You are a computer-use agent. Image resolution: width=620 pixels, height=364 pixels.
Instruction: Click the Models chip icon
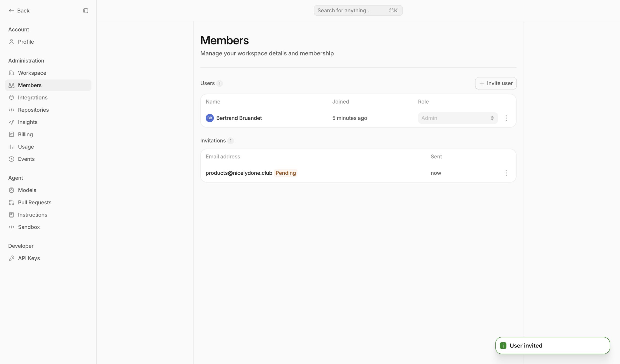pyautogui.click(x=11, y=190)
